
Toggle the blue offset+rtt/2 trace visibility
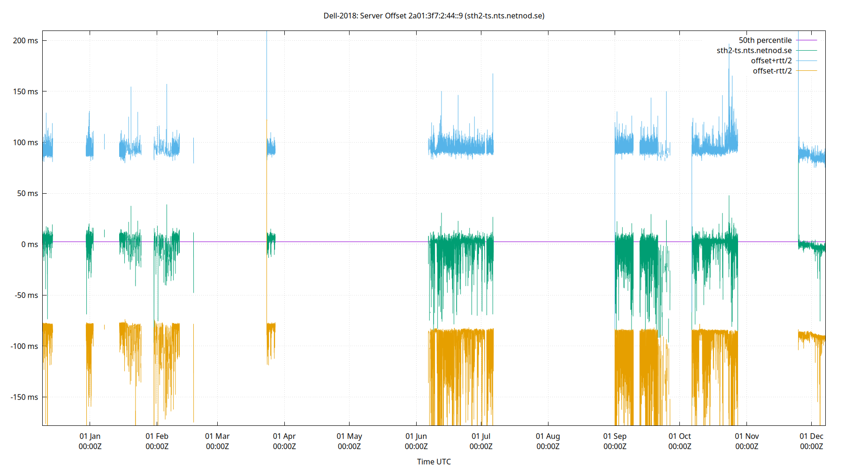[771, 61]
